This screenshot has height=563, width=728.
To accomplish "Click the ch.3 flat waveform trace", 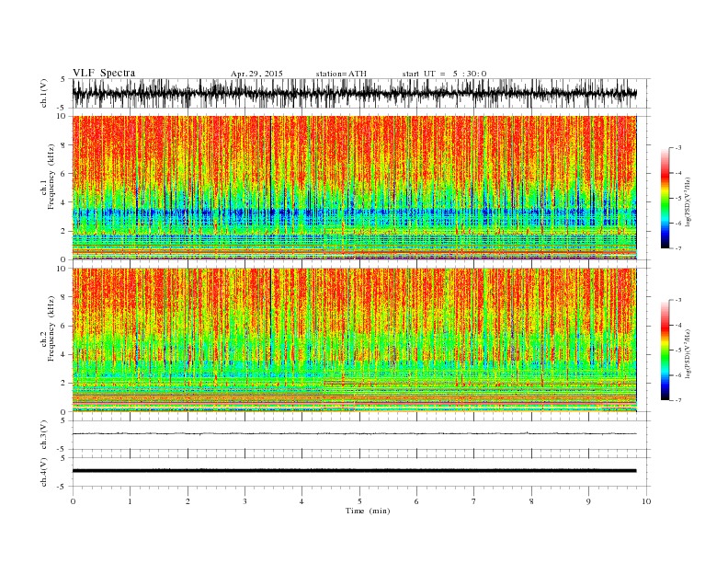I will (x=354, y=433).
